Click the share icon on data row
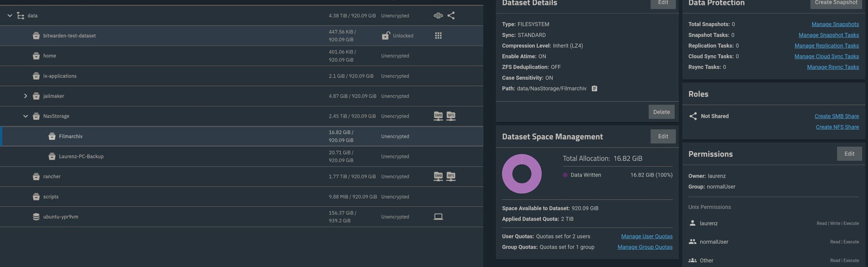The width and height of the screenshot is (868, 267). click(451, 16)
